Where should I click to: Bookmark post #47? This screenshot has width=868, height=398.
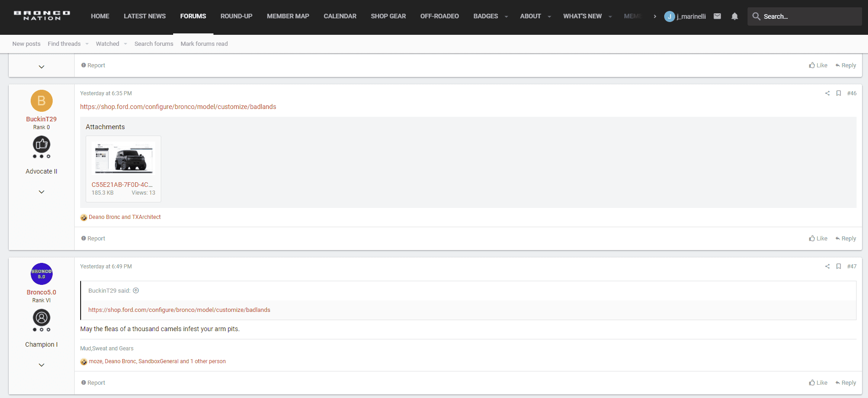tap(839, 267)
